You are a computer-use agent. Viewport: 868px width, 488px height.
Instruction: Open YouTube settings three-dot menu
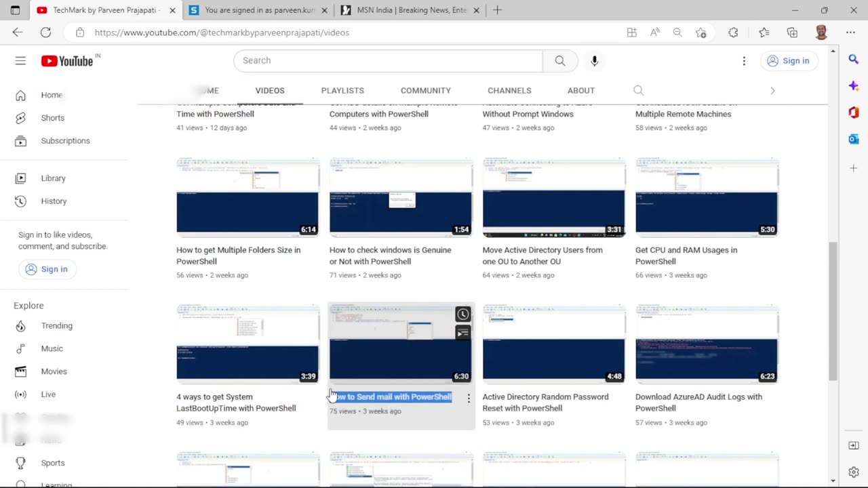pyautogui.click(x=744, y=60)
